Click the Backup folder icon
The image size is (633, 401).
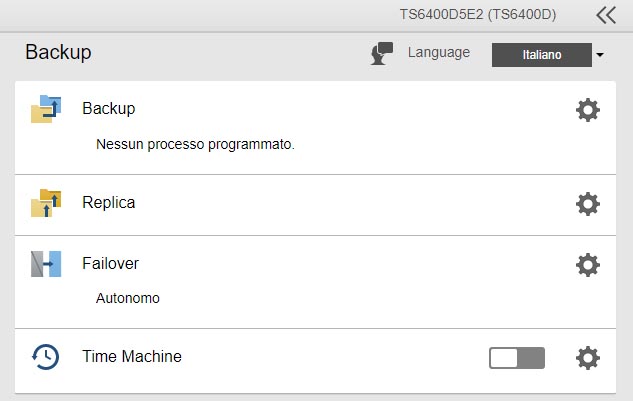tap(46, 109)
